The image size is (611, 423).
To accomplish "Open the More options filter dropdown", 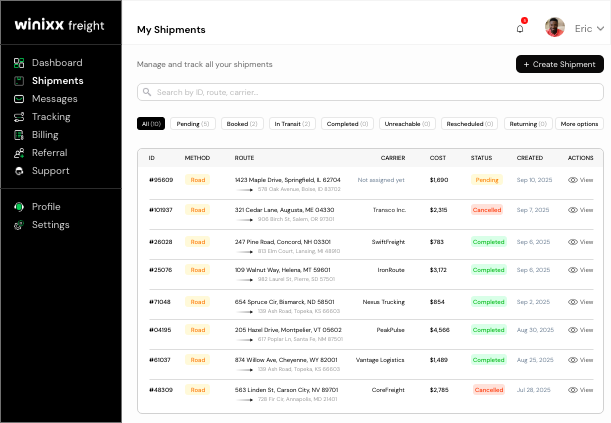I will coord(579,124).
